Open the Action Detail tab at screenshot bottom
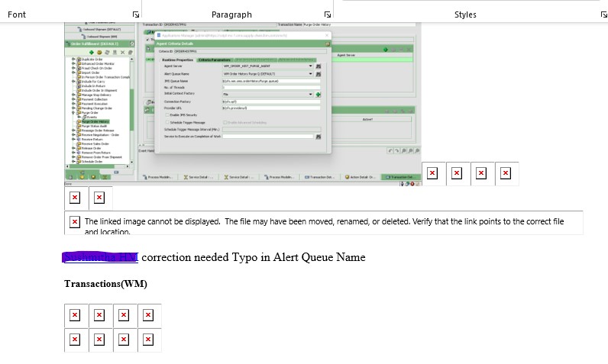 click(x=361, y=177)
